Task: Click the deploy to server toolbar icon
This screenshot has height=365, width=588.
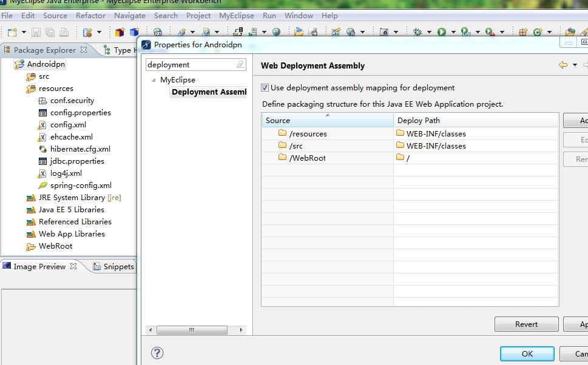Action: [x=238, y=32]
